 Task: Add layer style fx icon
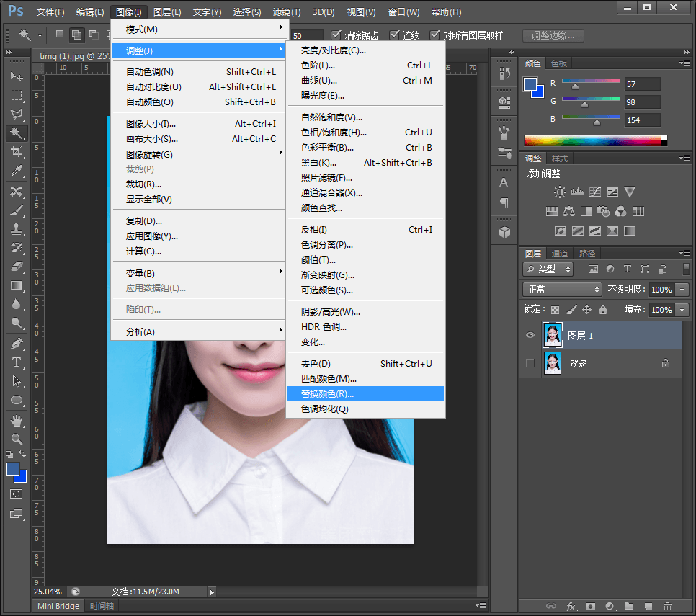tap(572, 606)
